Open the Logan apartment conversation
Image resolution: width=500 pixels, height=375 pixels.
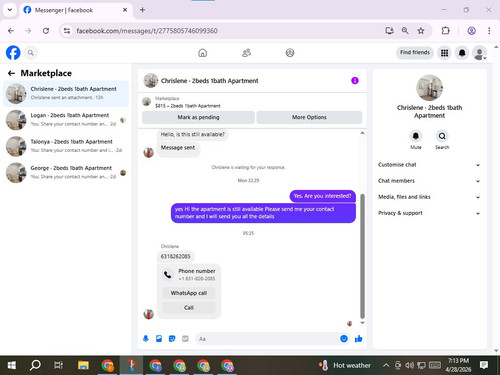point(66,120)
